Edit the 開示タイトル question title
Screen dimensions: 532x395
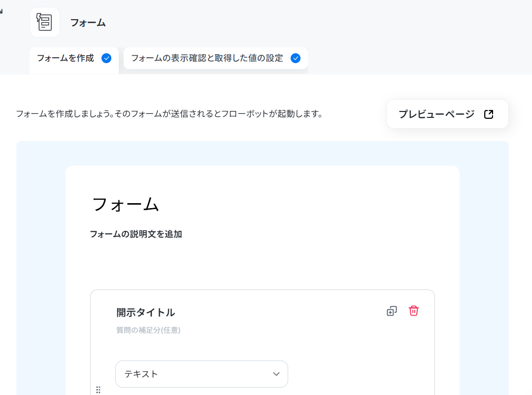tap(146, 313)
